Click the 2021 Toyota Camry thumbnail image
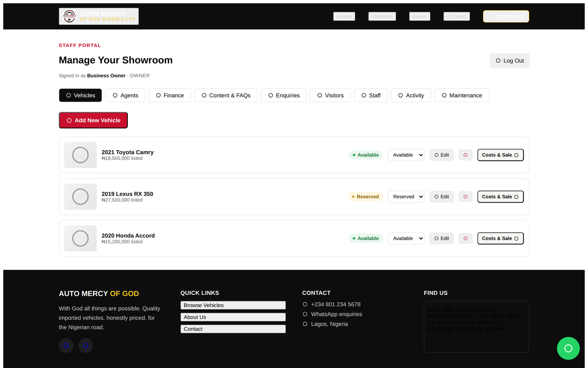 coord(80,155)
